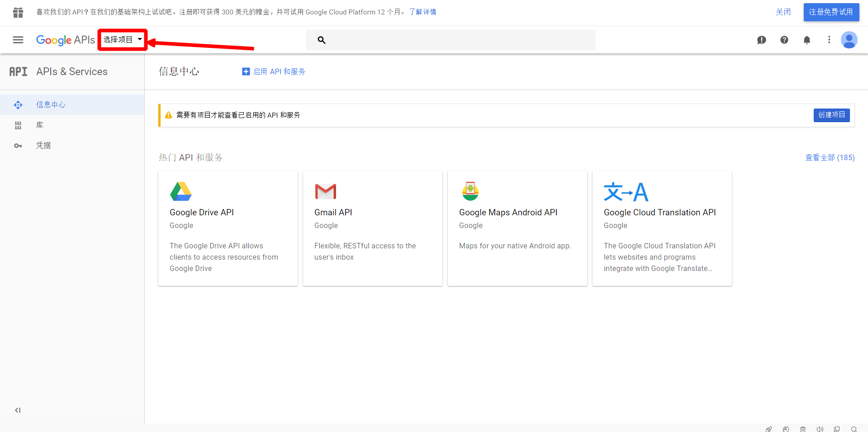Click the 注册免费试用 button
The width and height of the screenshot is (868, 432).
831,12
